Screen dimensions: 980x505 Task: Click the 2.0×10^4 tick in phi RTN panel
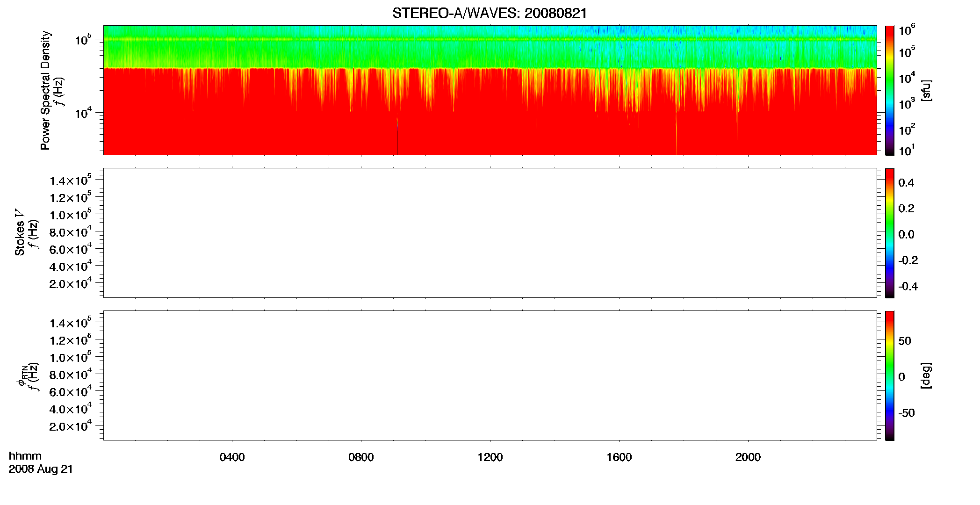71,426
